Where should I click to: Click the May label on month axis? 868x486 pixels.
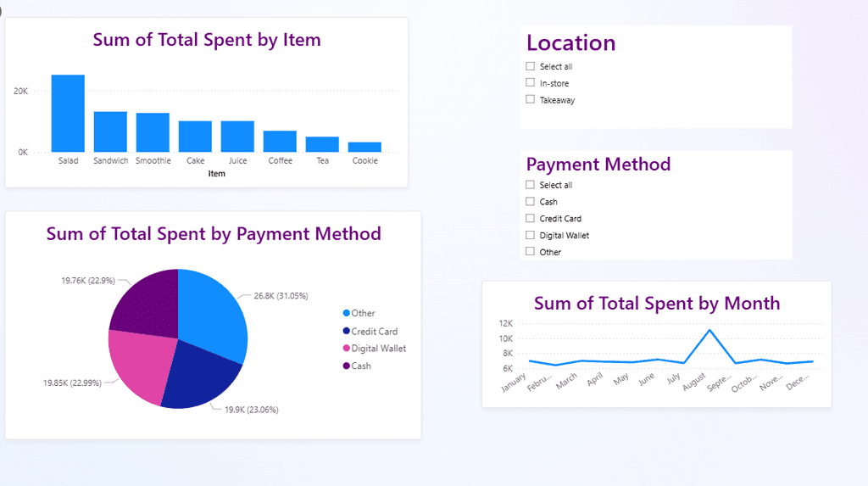(x=621, y=378)
